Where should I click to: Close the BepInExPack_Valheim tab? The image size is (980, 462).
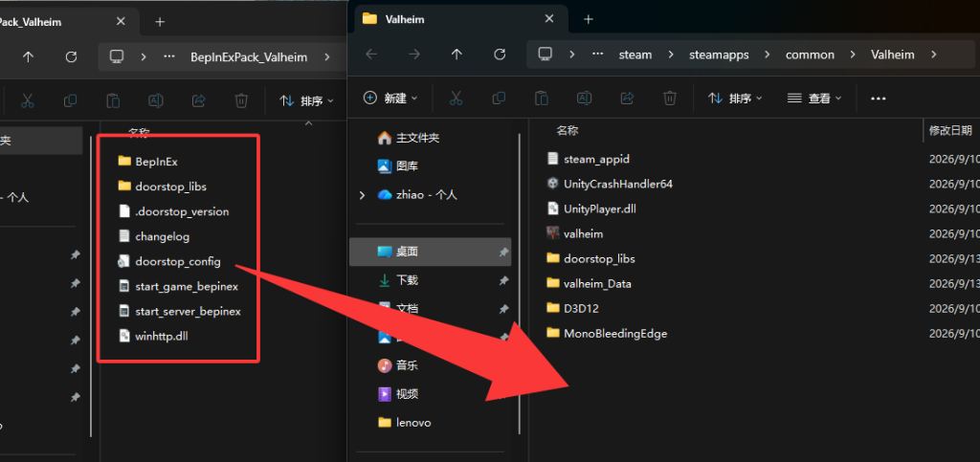pos(121,22)
